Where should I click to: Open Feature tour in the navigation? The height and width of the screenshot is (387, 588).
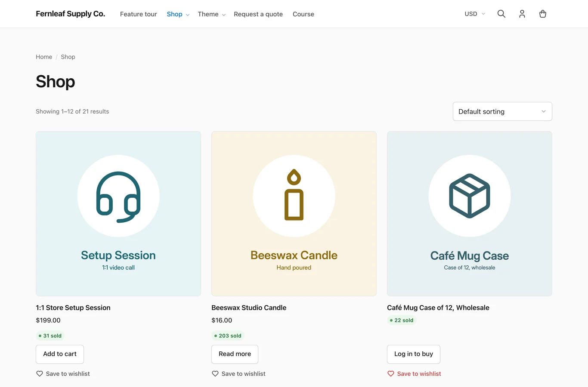(x=139, y=14)
